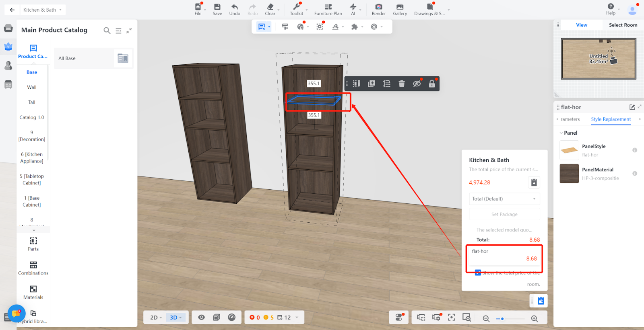Open the Select Room tab

(623, 25)
